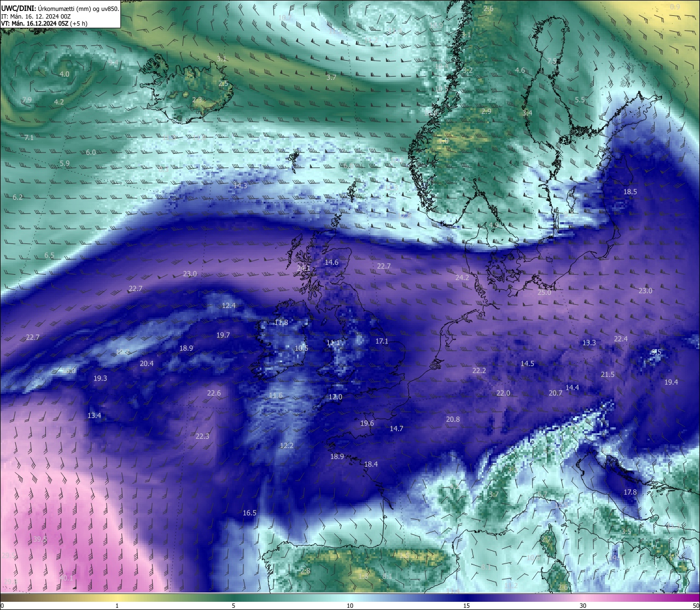This screenshot has width=700, height=610.
Task: Click the 25.0 value near Denmark
Action: tap(544, 293)
